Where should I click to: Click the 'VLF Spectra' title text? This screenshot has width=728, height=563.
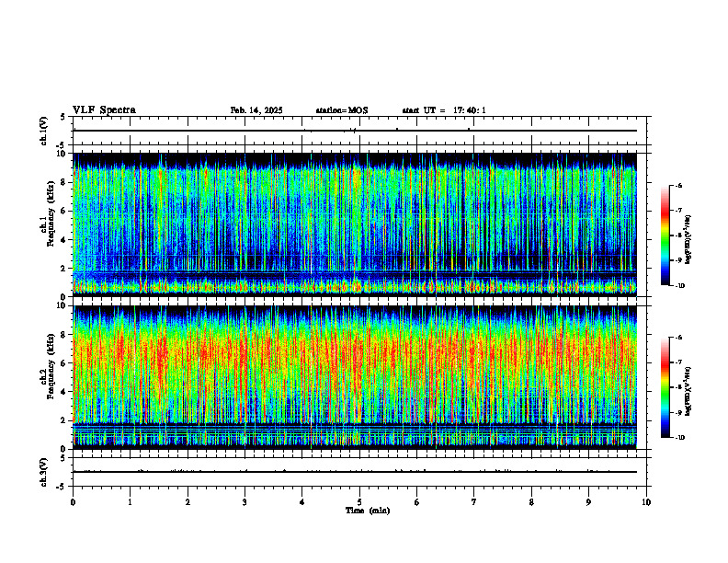click(104, 110)
